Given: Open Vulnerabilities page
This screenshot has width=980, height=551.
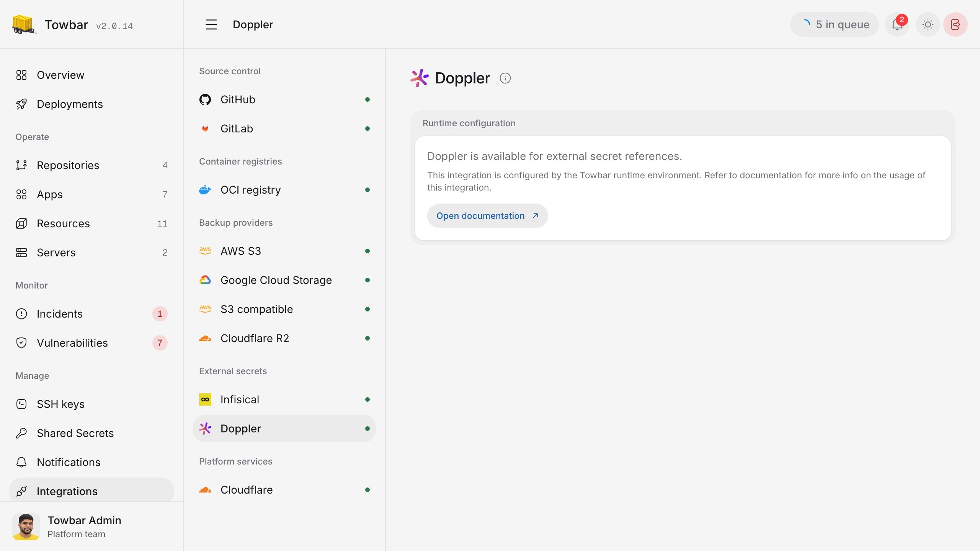Looking at the screenshot, I should (x=91, y=343).
